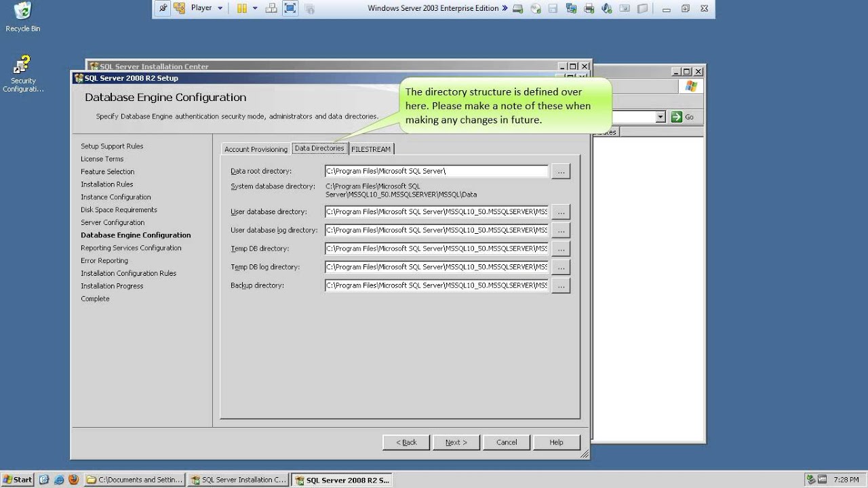
Task: Select the Data Directories tab
Action: pos(319,148)
